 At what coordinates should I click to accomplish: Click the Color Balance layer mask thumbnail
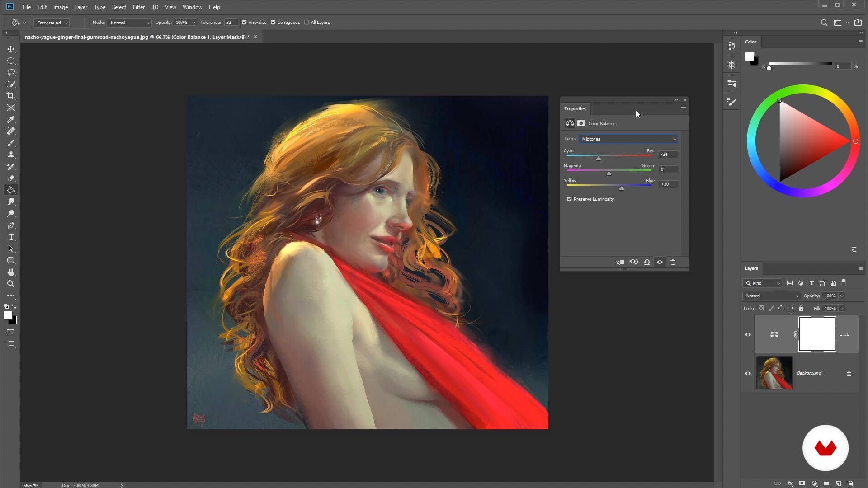click(817, 334)
